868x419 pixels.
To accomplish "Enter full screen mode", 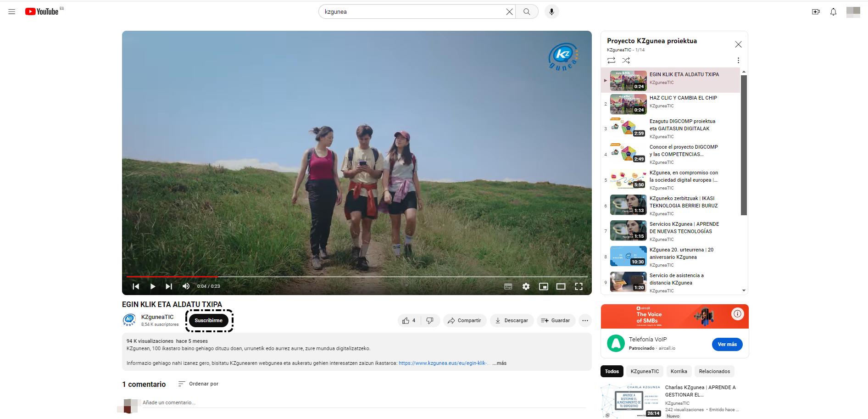I will click(579, 286).
